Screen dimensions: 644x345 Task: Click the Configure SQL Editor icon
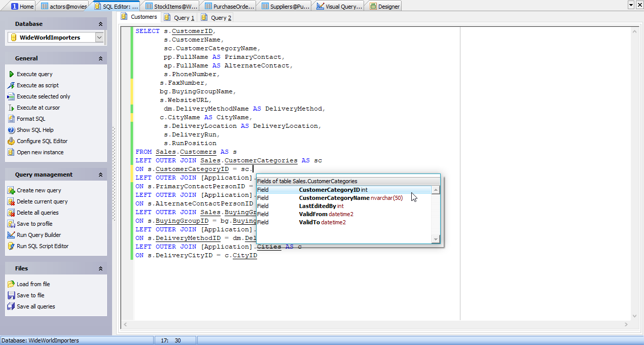point(11,141)
